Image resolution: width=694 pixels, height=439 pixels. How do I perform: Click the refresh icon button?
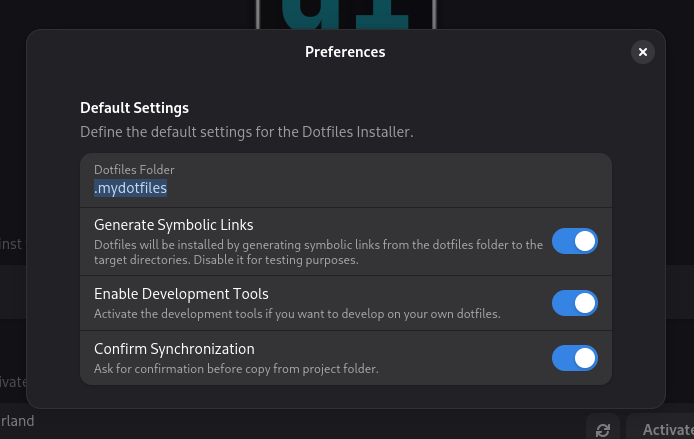603,429
